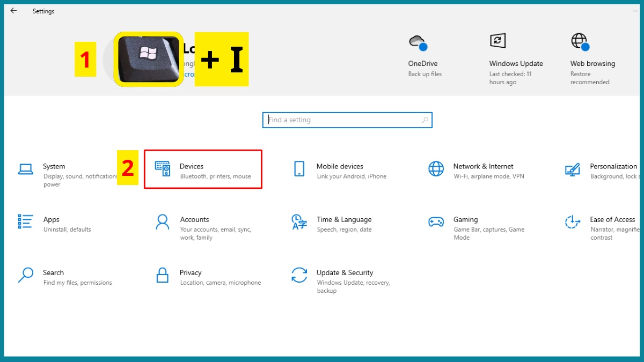Open the OneDrive Back up files link
Image resolution: width=644 pixels, height=362 pixels.
(x=425, y=73)
